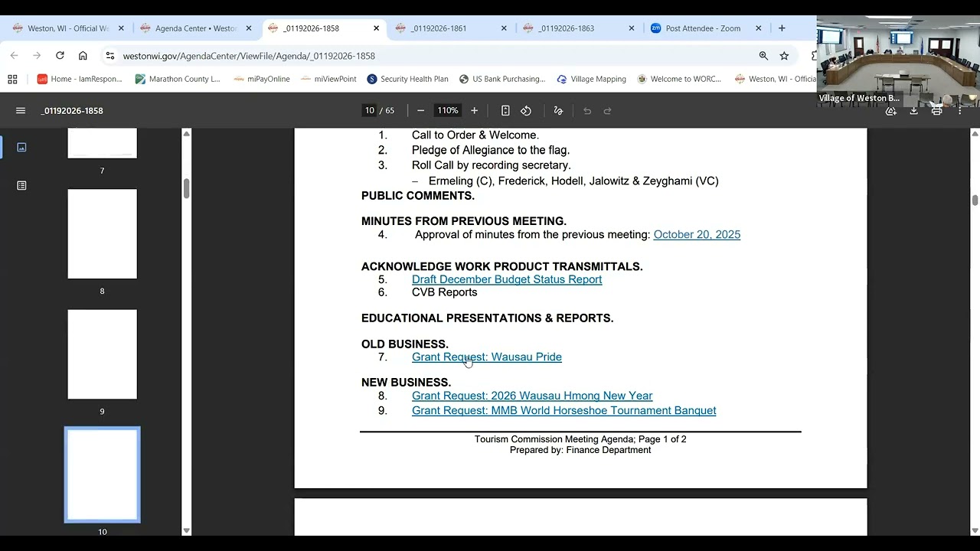Select the page 7 thumbnail
This screenshot has height=551, width=980.
click(x=102, y=143)
